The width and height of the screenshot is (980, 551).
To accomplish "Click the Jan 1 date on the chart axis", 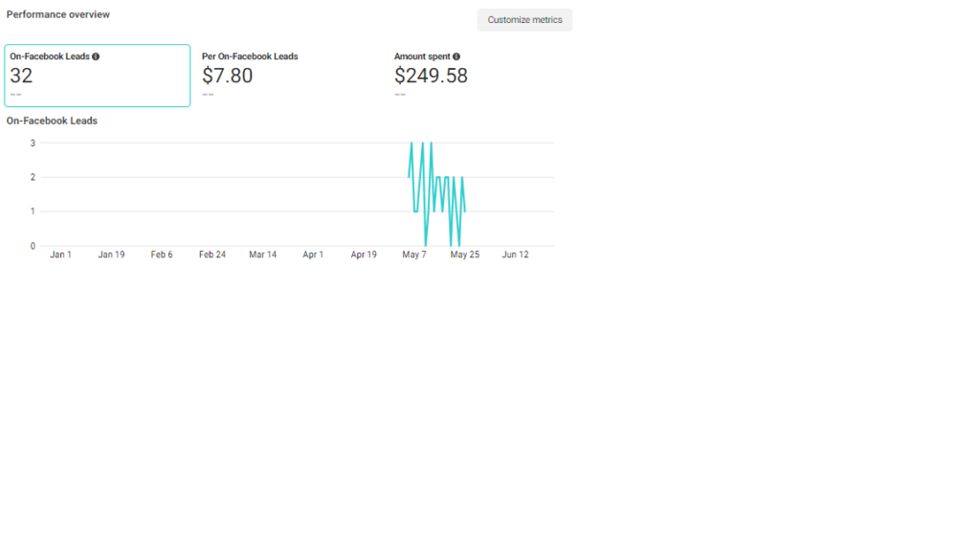I will 61,255.
